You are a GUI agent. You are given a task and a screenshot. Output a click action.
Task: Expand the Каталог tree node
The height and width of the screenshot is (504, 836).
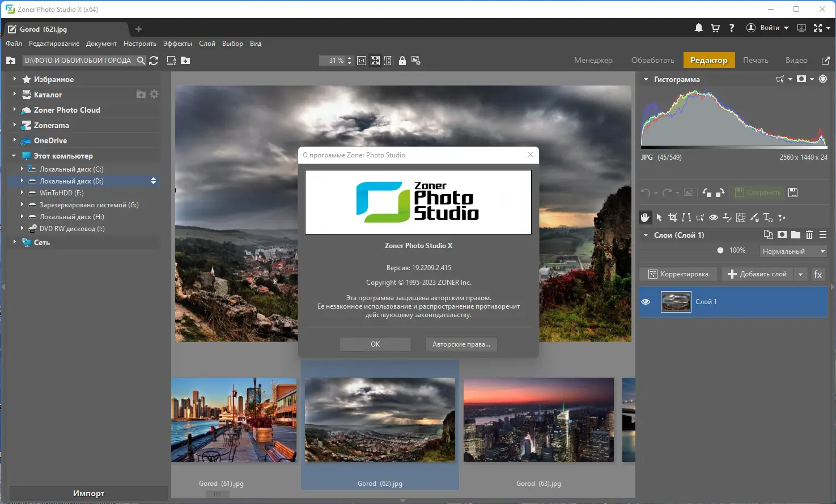coord(14,95)
